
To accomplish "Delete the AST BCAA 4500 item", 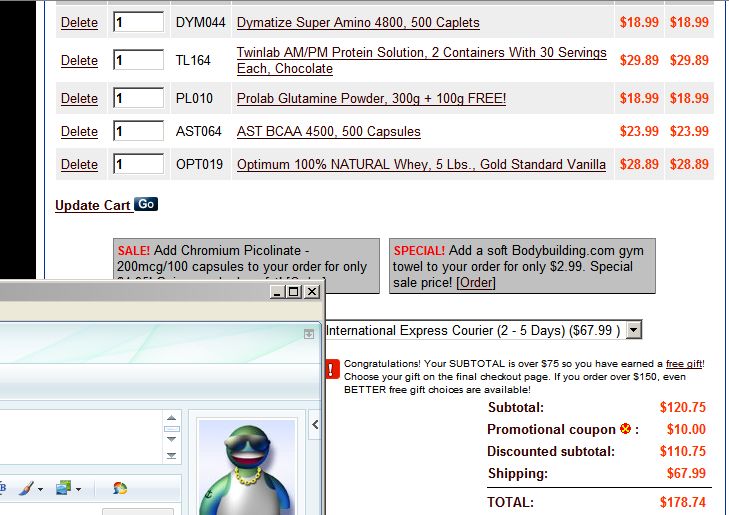I will pyautogui.click(x=79, y=132).
